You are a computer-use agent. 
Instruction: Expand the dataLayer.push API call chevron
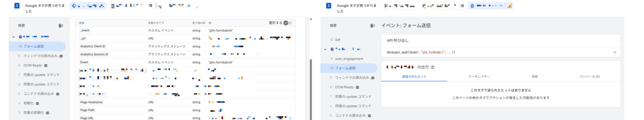(615, 52)
